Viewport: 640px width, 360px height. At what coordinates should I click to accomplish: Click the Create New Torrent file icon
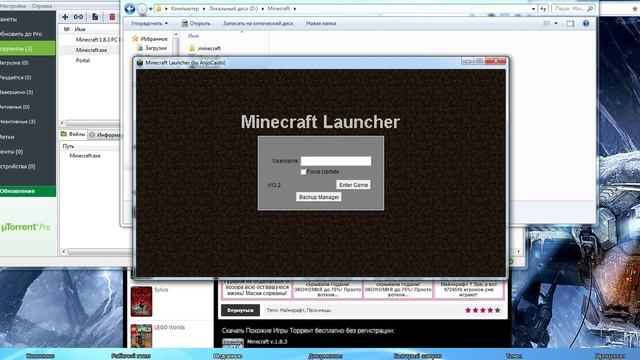(x=95, y=17)
